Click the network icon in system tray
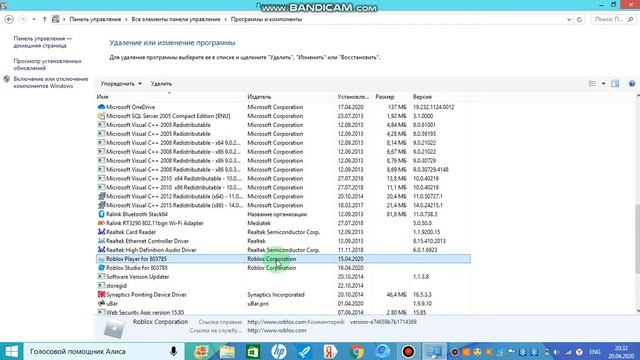Viewport: 640px width, 360px height. pos(568,352)
